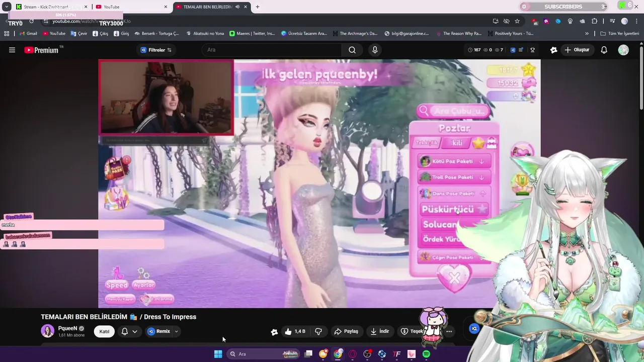Click the magnifier search button

pyautogui.click(x=352, y=50)
